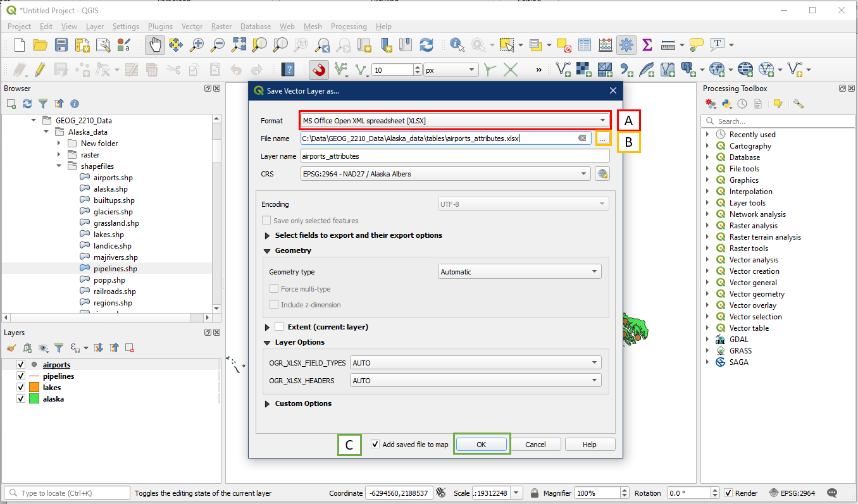
Task: Toggle visibility of the lakes layer
Action: tap(21, 388)
